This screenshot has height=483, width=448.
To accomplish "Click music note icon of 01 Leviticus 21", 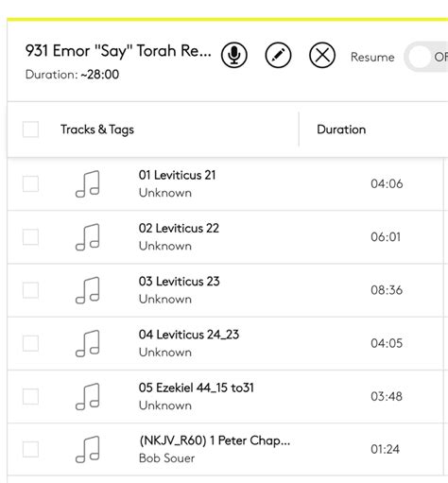I will (x=88, y=184).
